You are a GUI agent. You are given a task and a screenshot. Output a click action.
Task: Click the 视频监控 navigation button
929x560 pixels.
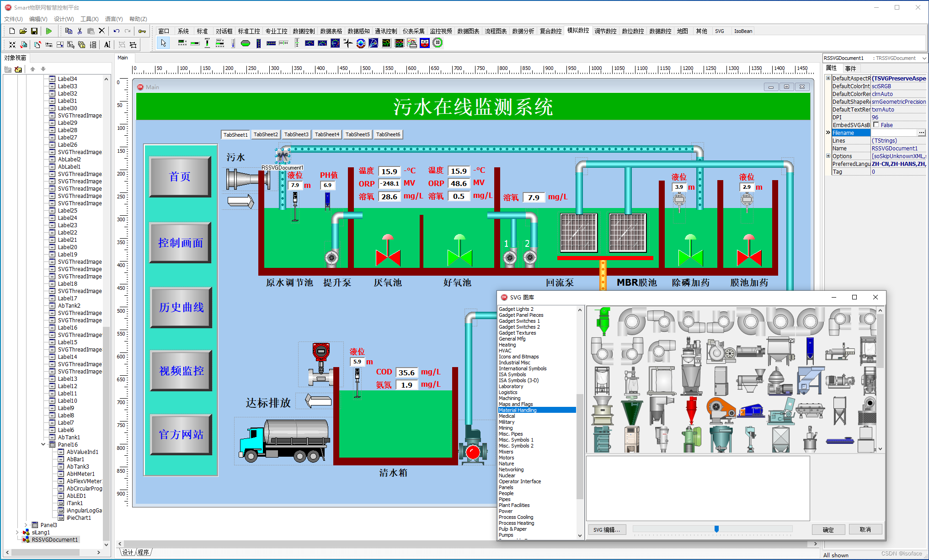coord(181,371)
